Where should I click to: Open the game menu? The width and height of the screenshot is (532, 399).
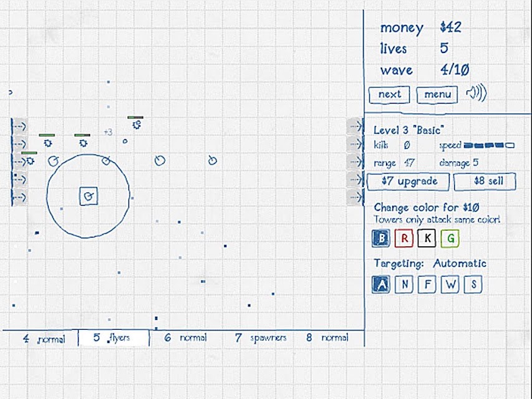[437, 94]
